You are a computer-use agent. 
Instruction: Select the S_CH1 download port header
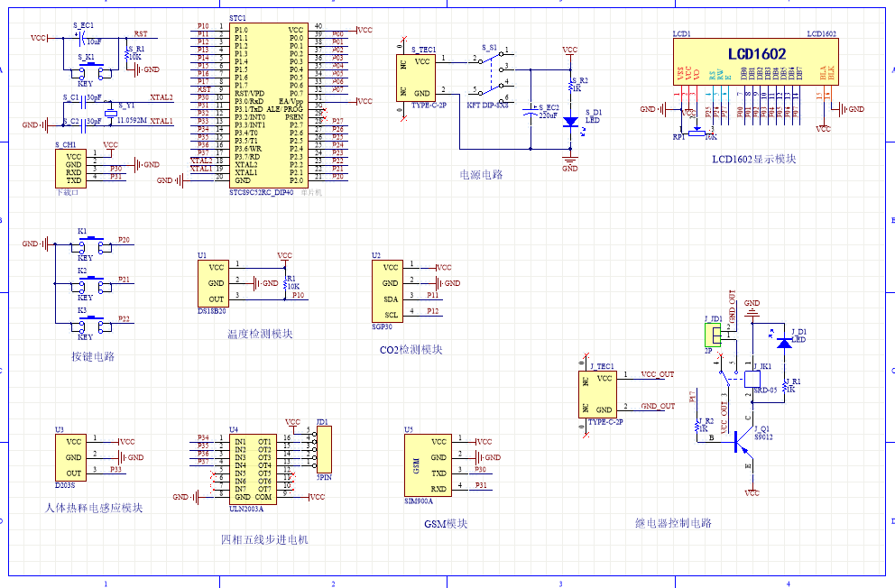point(73,168)
